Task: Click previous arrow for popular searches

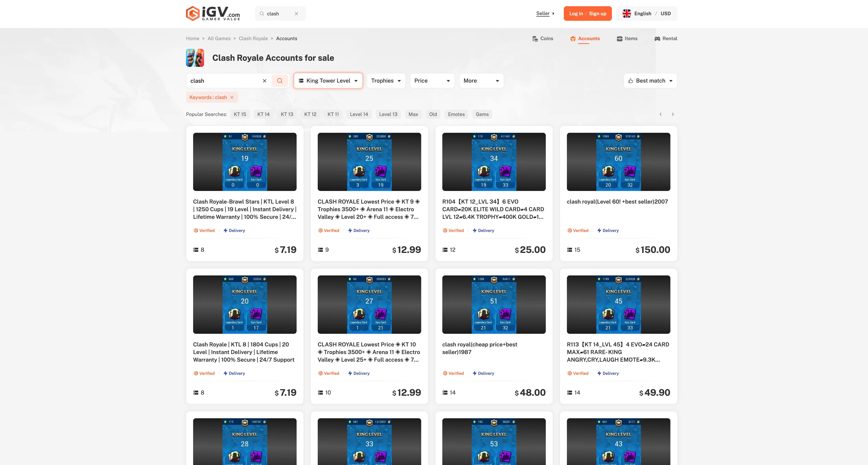Action: tap(661, 114)
